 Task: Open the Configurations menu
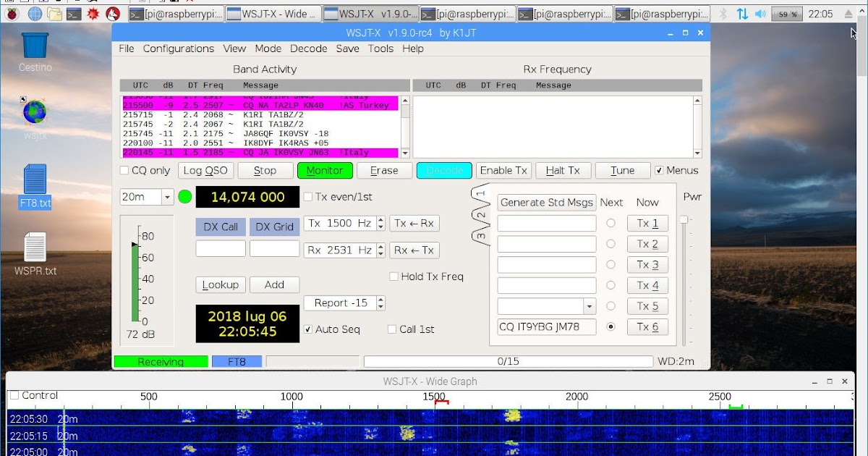178,48
